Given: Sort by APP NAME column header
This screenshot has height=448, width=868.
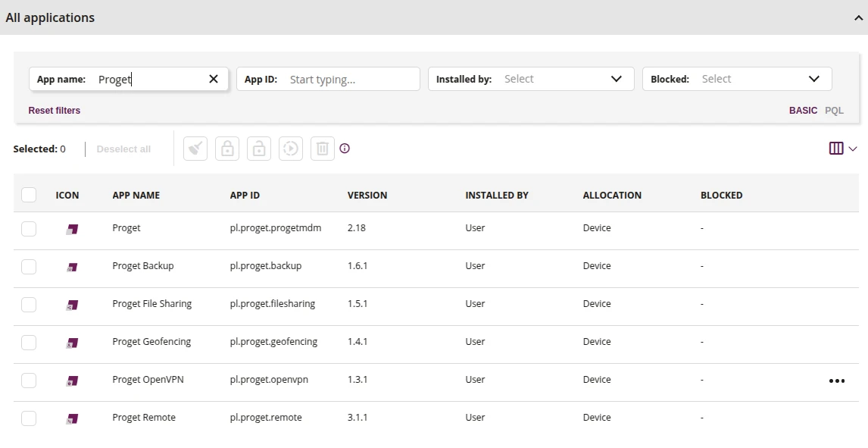Looking at the screenshot, I should 136,195.
